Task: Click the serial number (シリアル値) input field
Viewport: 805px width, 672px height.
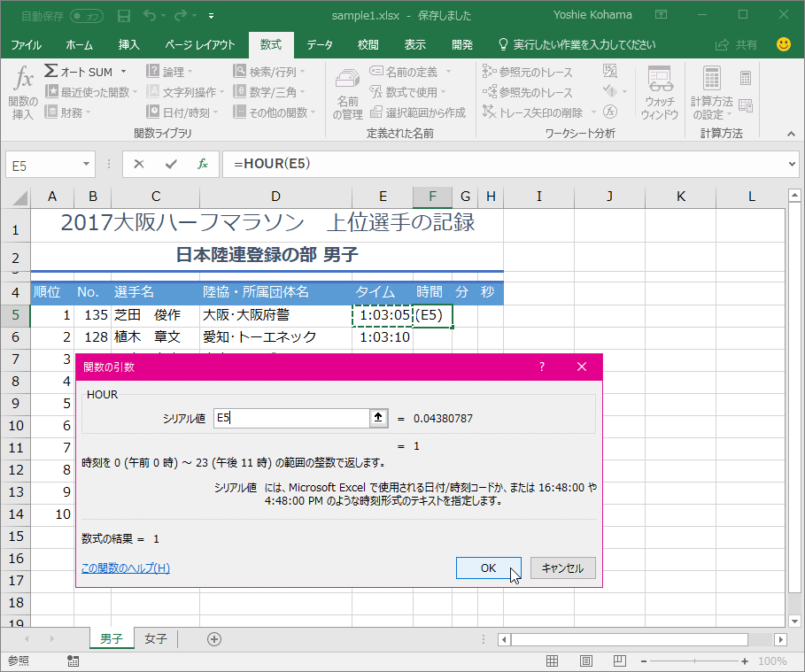Action: point(291,418)
